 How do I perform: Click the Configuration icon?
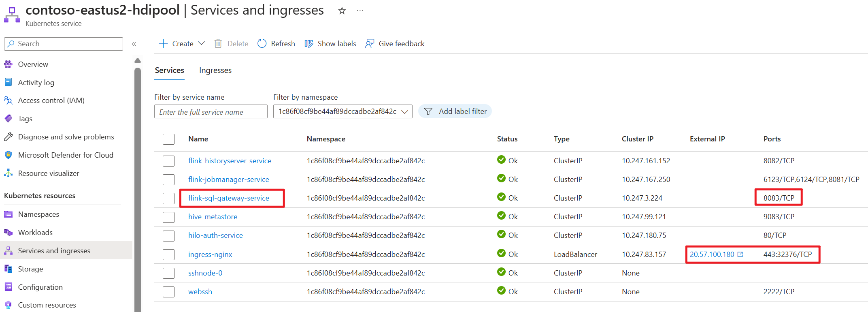coord(8,287)
